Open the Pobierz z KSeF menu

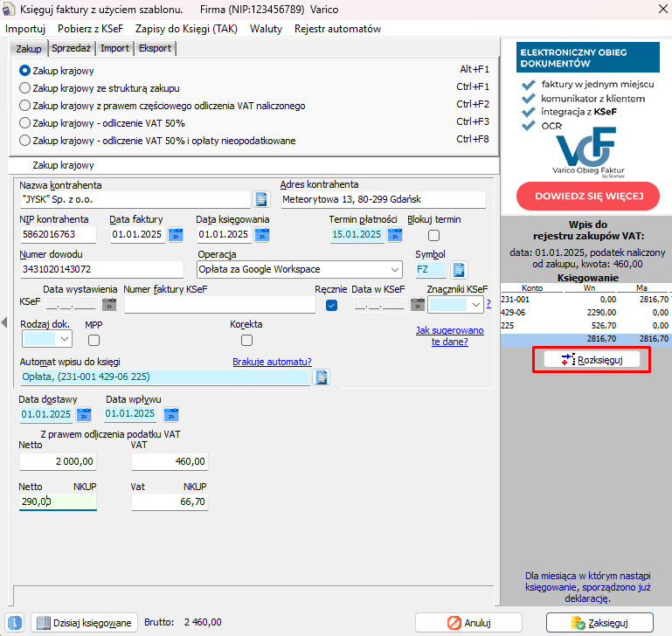pos(90,29)
